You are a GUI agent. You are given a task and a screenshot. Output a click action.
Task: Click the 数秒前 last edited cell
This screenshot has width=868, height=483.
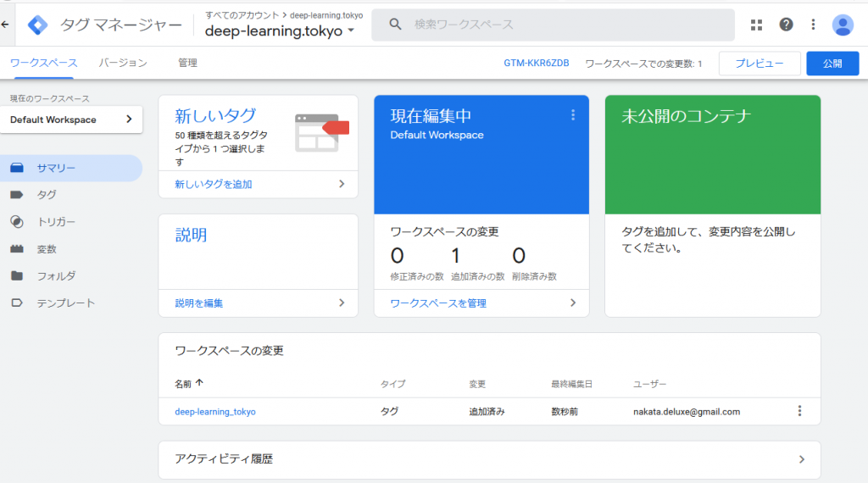coord(564,412)
